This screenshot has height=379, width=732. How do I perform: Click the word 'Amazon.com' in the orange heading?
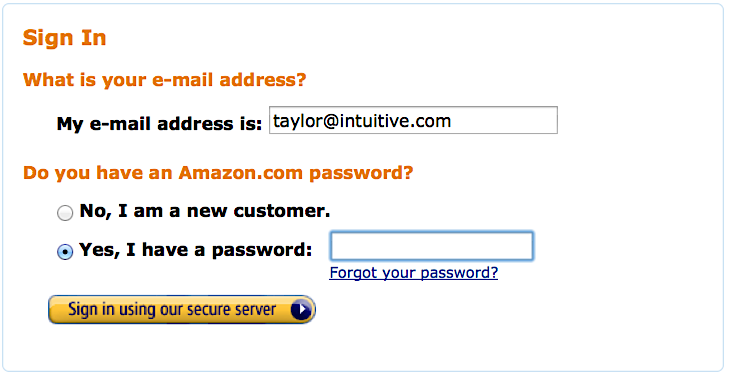240,173
